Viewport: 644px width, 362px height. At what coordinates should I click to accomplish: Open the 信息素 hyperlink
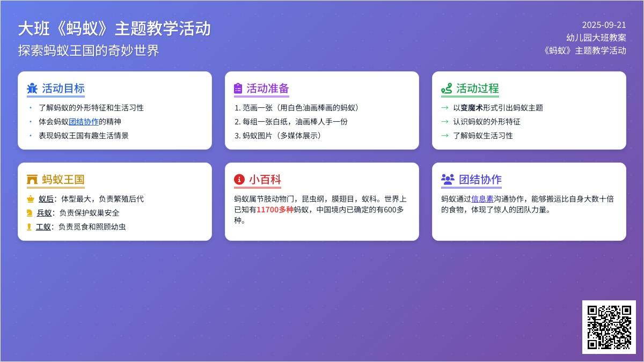pyautogui.click(x=482, y=199)
